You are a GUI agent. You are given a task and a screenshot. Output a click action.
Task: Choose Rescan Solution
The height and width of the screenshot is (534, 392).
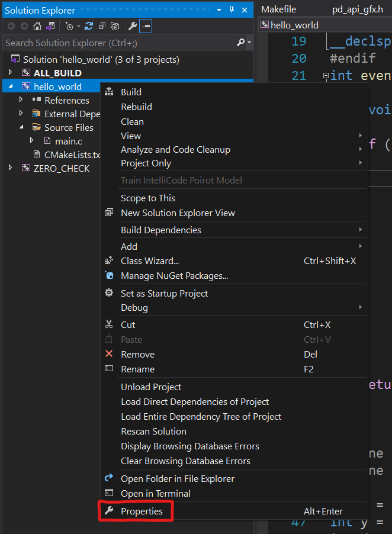tap(234, 432)
